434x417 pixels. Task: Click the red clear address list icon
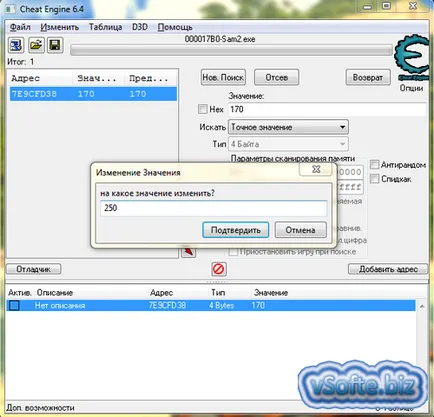click(x=219, y=269)
